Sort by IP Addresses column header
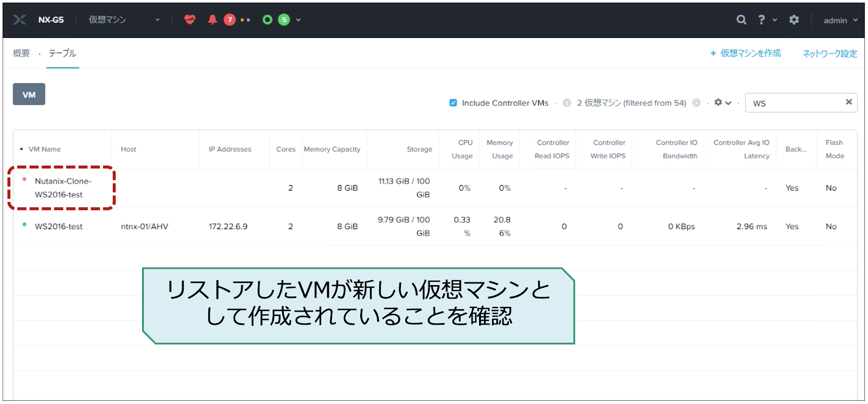This screenshot has height=404, width=868. (230, 149)
